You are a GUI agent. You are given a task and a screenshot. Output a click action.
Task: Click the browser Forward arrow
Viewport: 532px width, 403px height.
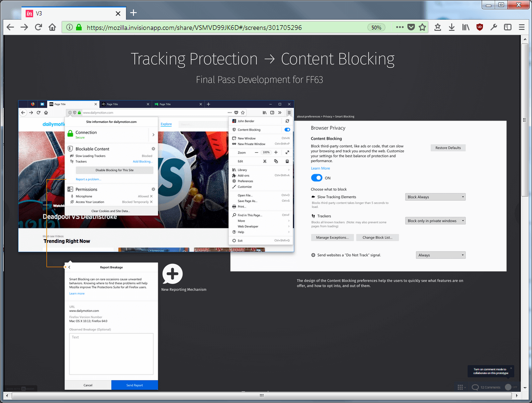(x=24, y=27)
